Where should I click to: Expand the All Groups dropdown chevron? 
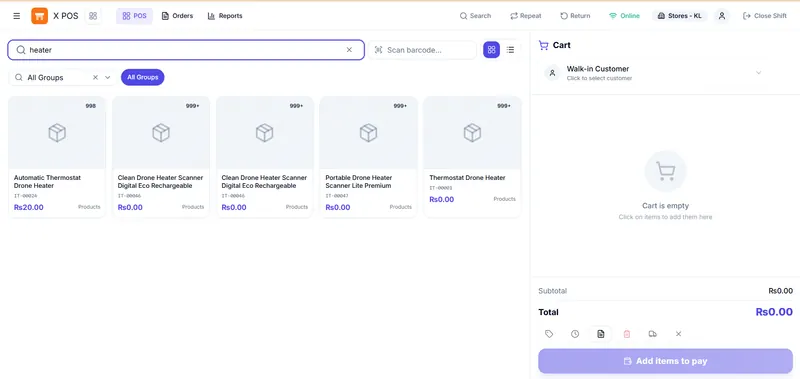(108, 78)
